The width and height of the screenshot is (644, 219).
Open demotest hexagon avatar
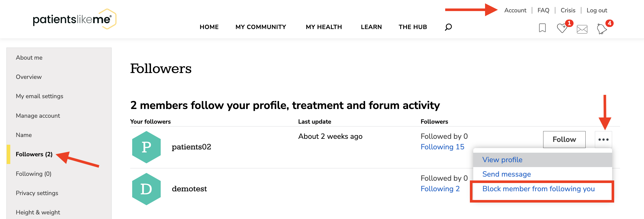pyautogui.click(x=146, y=189)
